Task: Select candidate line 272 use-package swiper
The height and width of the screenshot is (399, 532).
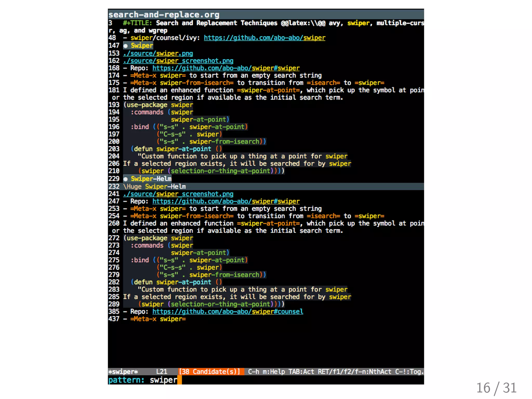Action: click(x=158, y=238)
